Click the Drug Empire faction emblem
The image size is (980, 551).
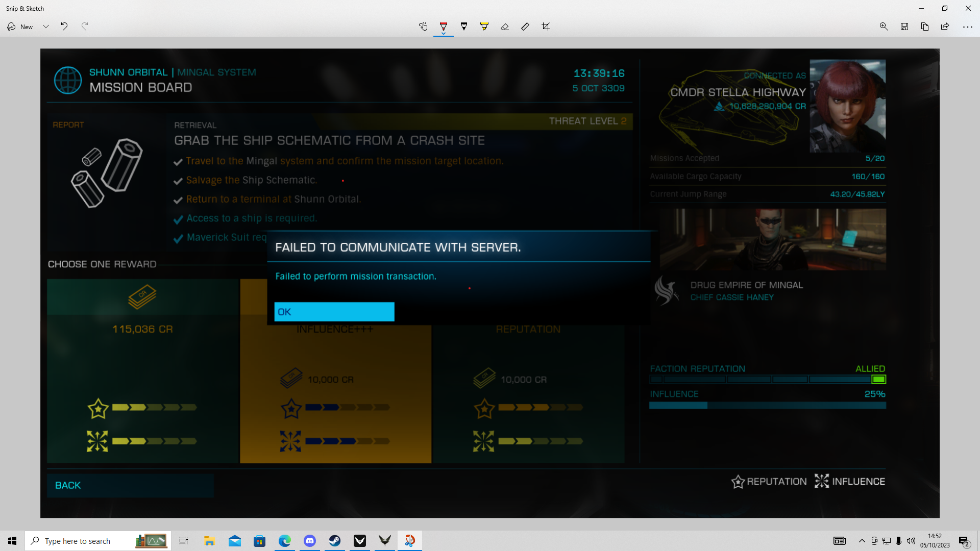click(x=667, y=290)
